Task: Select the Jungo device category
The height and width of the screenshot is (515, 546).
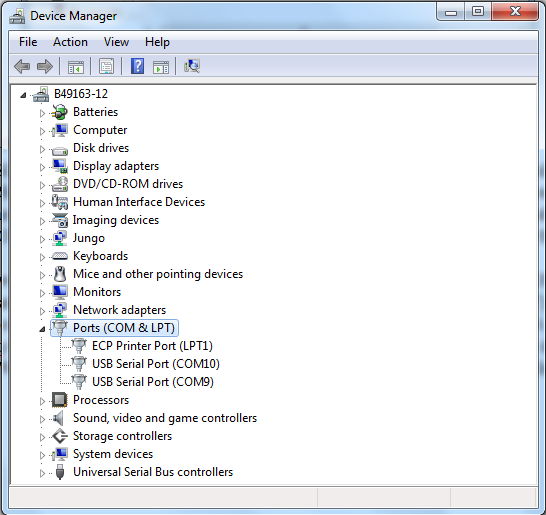Action: click(x=89, y=238)
